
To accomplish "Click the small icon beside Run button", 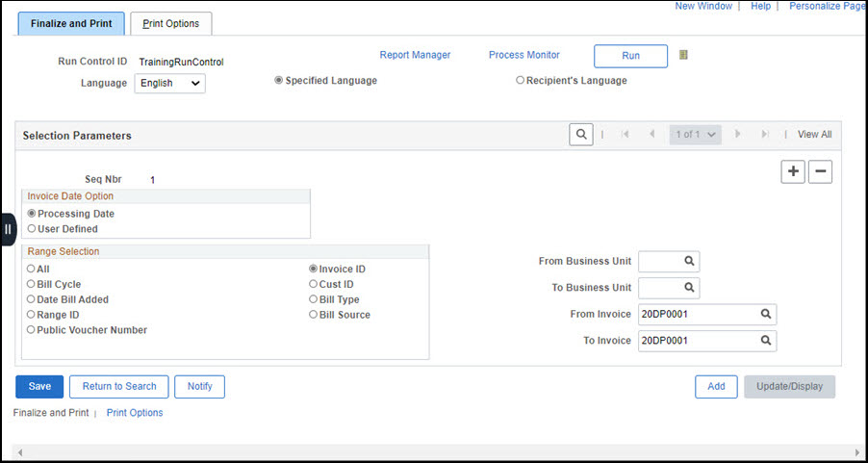I will coord(683,55).
